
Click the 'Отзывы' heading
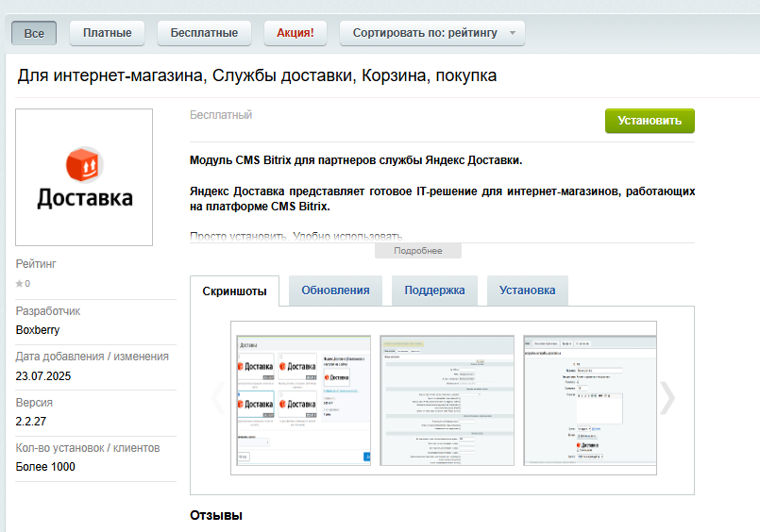coord(216,516)
